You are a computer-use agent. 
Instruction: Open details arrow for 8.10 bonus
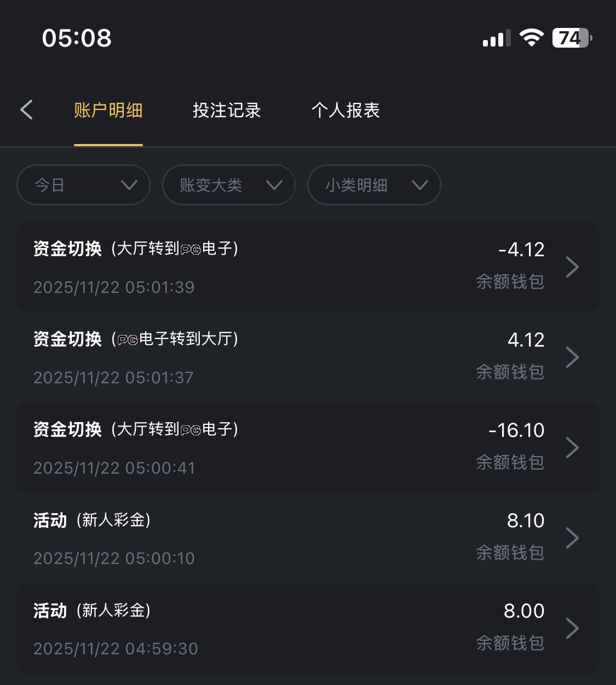tap(572, 538)
